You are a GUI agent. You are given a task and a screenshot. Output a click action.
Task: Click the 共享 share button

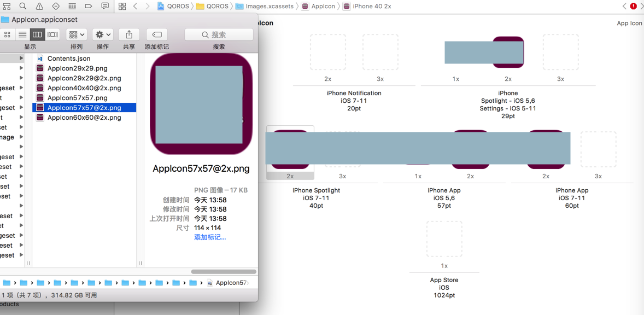(129, 34)
